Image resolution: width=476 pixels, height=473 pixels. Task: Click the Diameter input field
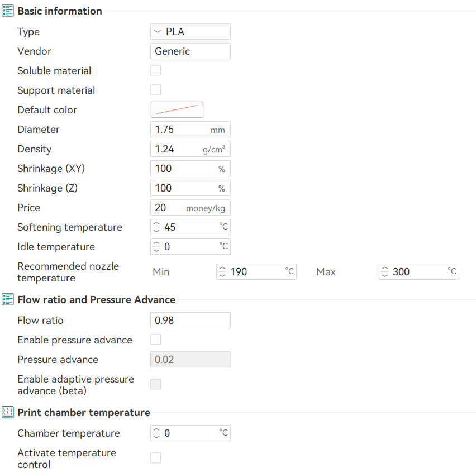[x=180, y=130]
